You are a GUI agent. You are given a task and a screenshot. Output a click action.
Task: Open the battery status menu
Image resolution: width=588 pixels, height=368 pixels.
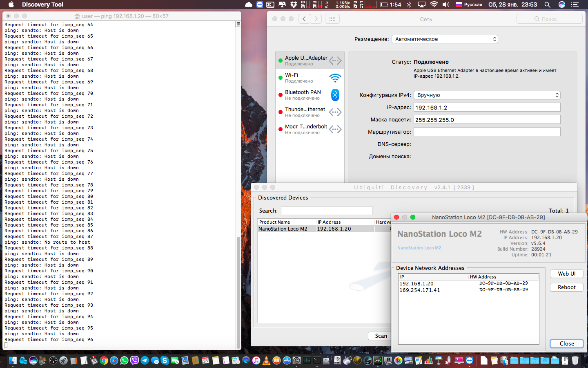[x=390, y=4]
